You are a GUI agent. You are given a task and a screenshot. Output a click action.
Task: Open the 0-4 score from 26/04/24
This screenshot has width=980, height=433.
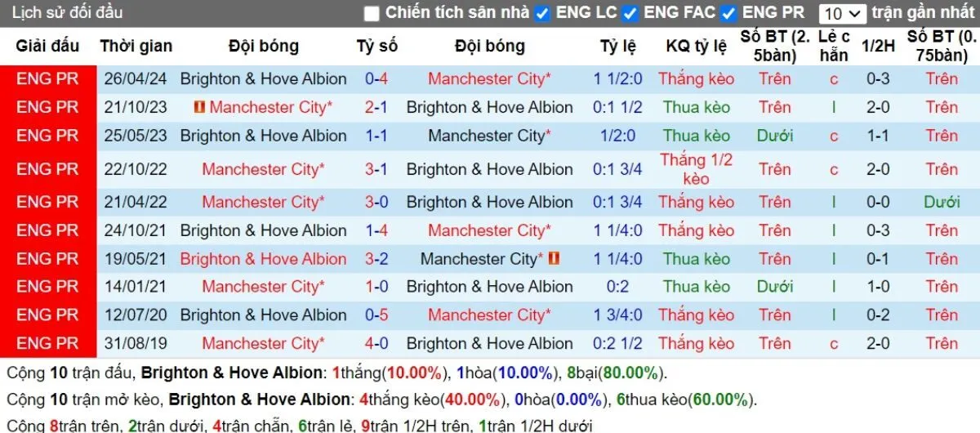(x=376, y=79)
